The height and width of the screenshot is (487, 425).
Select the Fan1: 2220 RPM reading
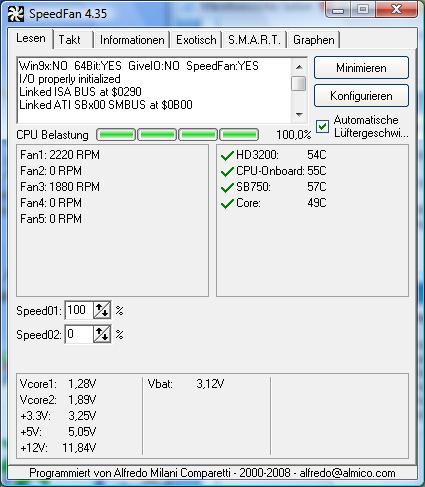60,155
